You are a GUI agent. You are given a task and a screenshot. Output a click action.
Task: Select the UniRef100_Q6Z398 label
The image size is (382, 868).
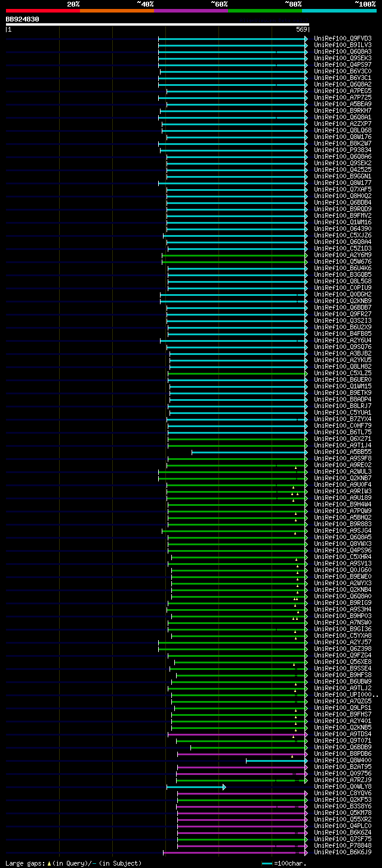343,649
